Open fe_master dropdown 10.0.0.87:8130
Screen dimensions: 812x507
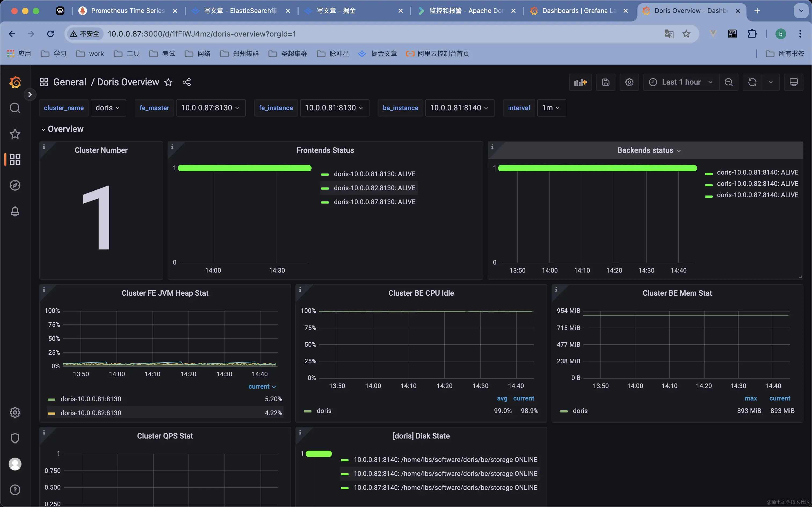pos(211,108)
